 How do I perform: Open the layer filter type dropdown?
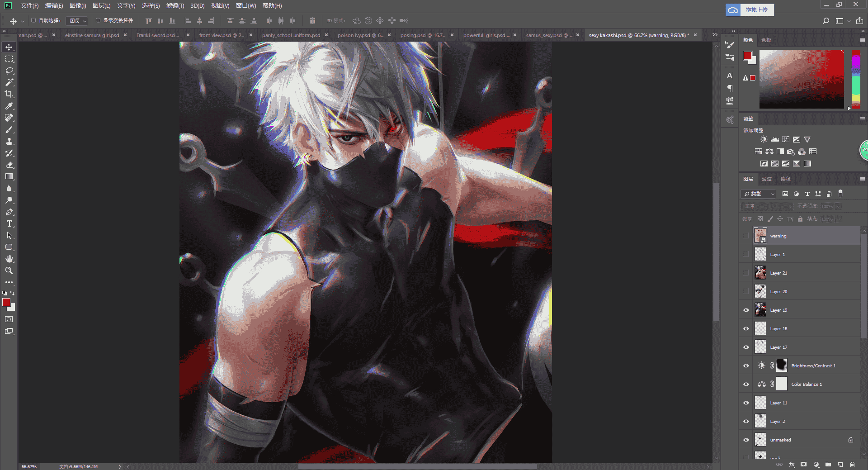click(759, 194)
